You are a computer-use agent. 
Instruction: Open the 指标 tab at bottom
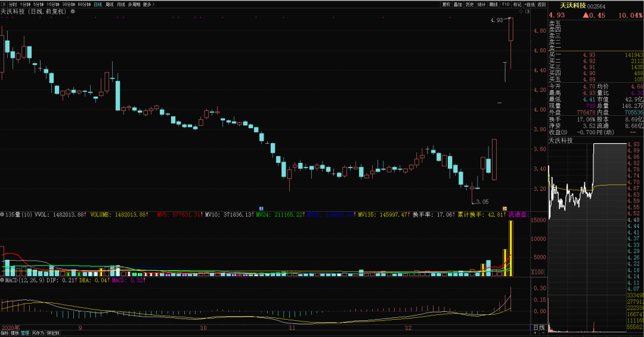[5, 333]
